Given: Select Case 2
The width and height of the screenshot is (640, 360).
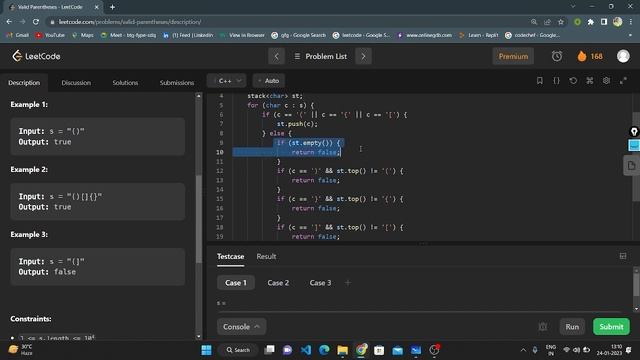Looking at the screenshot, I should (278, 282).
